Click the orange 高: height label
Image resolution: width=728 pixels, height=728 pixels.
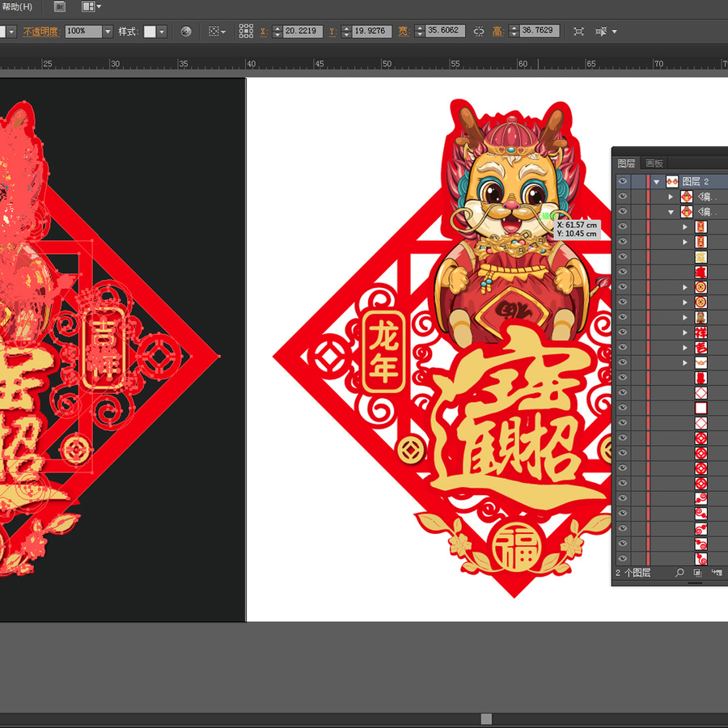(497, 31)
